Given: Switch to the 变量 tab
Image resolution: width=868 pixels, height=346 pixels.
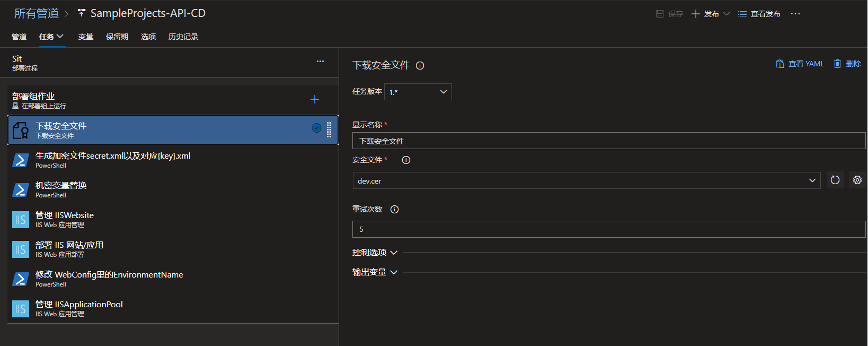Looking at the screenshot, I should 86,37.
